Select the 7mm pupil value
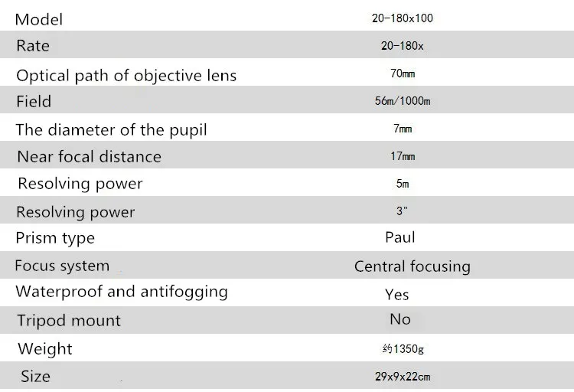Screen dimensions: 574x392 point(403,129)
